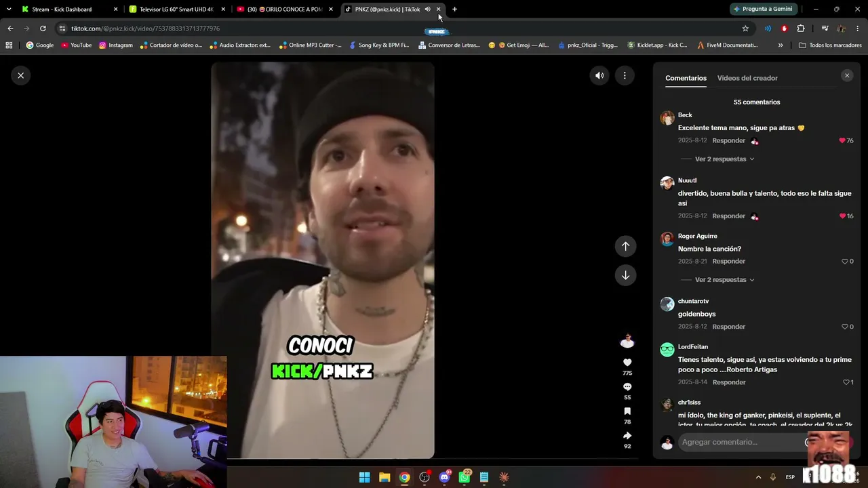Viewport: 868px width, 488px height.
Task: Close the TikTok video viewer
Action: pos(21,75)
